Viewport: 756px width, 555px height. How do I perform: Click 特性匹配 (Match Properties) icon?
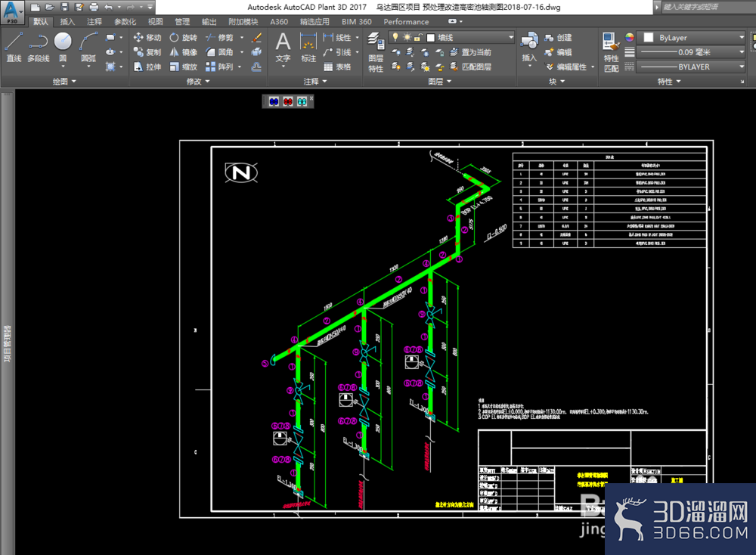pos(612,52)
